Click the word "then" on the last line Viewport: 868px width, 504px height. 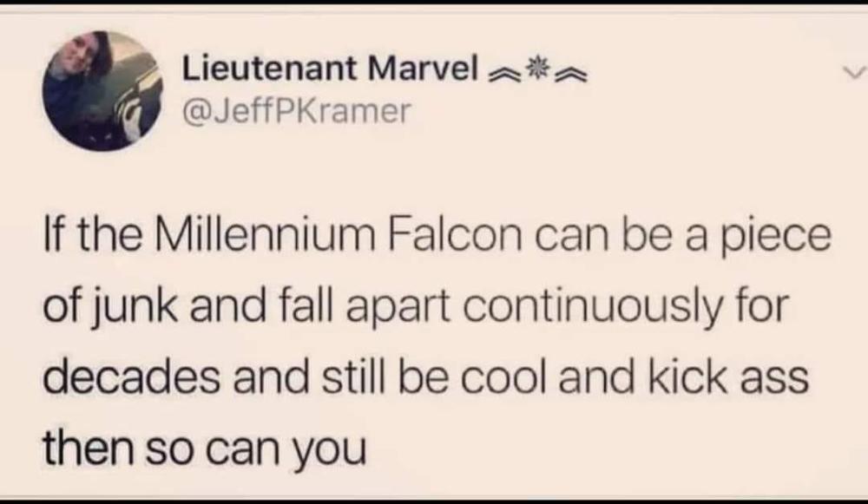tap(88, 448)
